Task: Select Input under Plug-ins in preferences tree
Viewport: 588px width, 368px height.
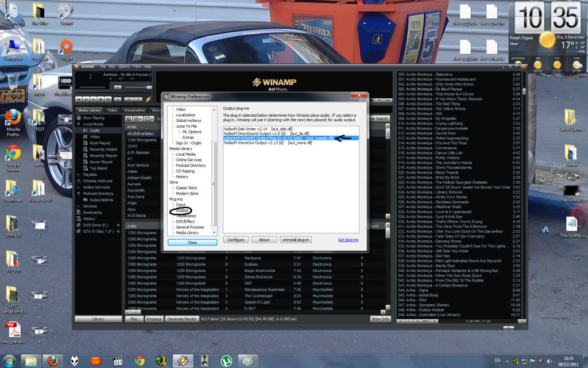Action: (x=181, y=205)
